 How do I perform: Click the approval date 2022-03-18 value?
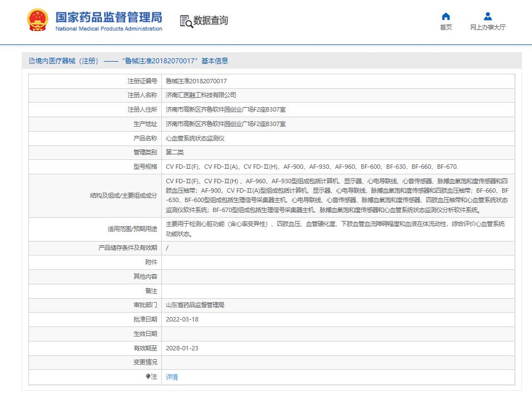coord(182,319)
